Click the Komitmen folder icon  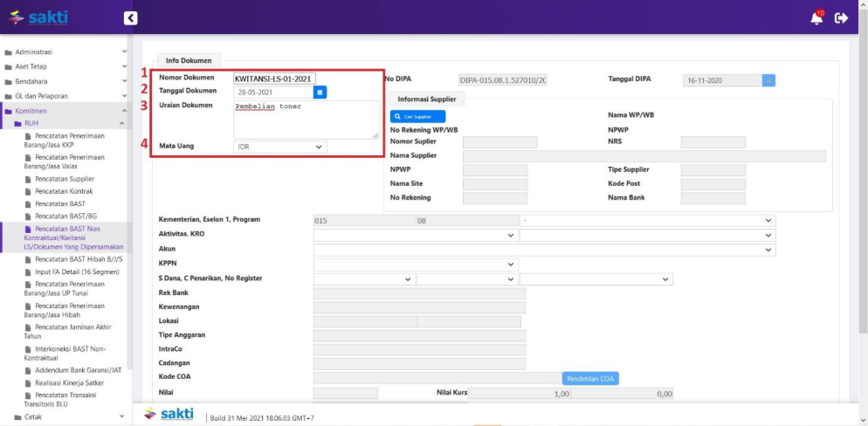click(x=8, y=111)
